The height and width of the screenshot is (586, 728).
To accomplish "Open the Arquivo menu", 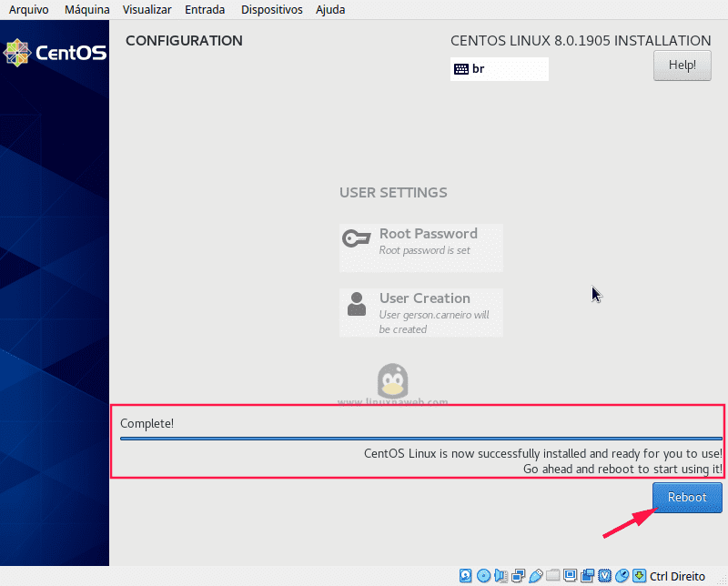I will click(x=29, y=10).
